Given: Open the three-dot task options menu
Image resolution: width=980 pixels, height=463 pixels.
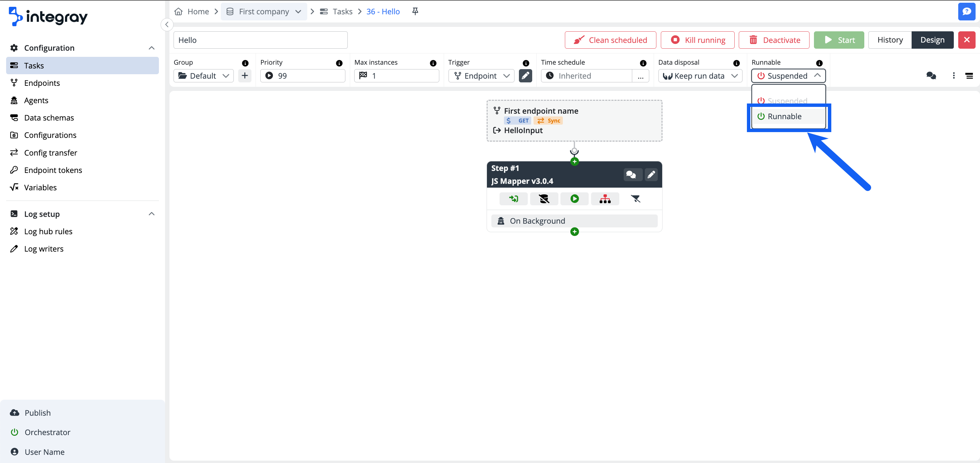Looking at the screenshot, I should (954, 76).
